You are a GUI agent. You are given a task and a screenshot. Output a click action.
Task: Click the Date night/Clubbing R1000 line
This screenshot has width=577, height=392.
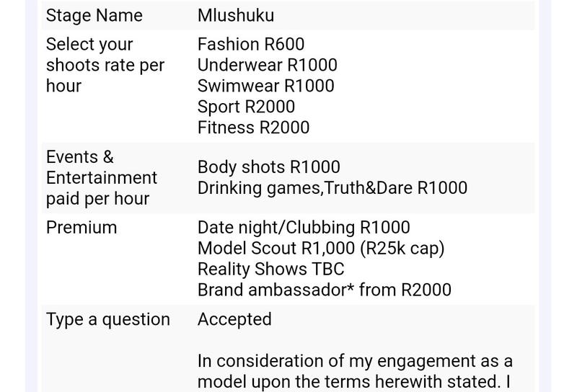tap(304, 228)
